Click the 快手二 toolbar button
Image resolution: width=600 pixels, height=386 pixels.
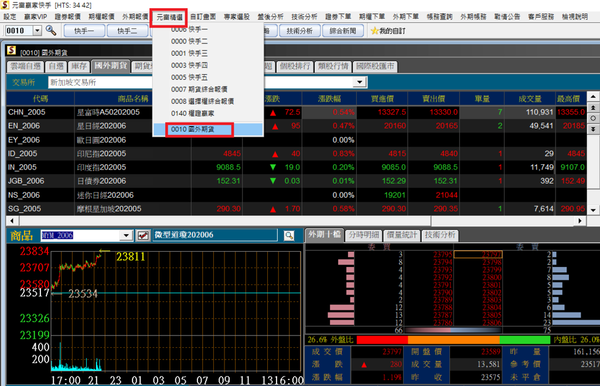click(x=127, y=31)
